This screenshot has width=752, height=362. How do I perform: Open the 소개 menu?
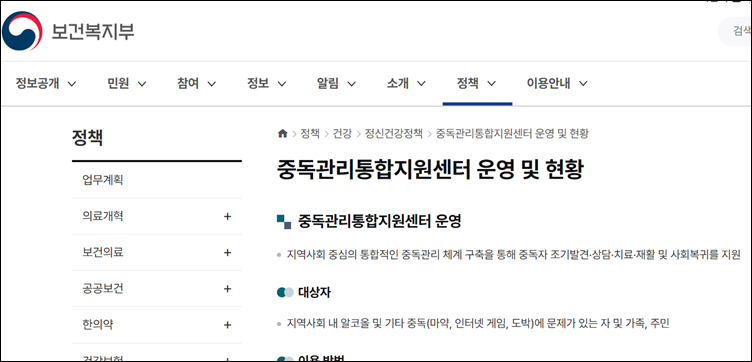click(406, 83)
